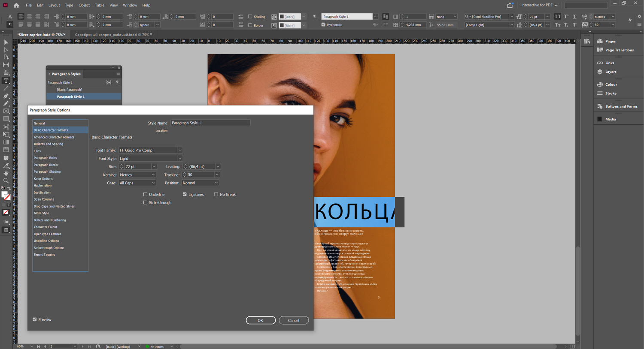Switch to Character Formatting Controls
This screenshot has width=644, height=349.
[x=10, y=17]
